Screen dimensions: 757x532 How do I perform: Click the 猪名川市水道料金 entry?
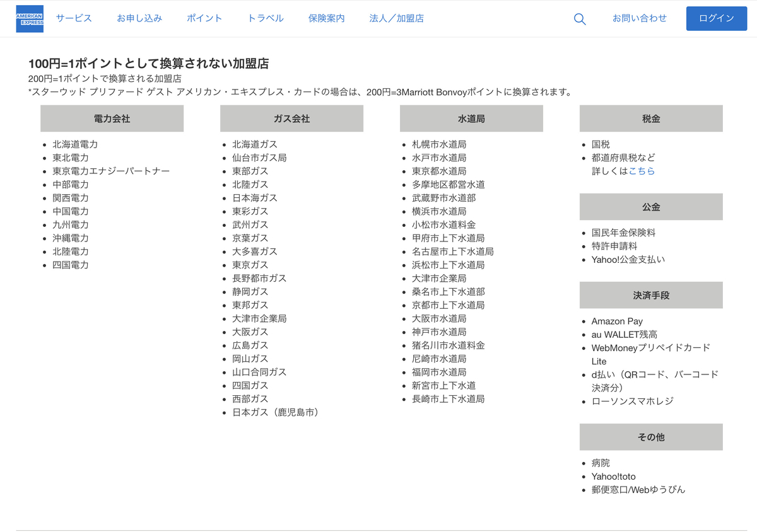[x=449, y=345]
